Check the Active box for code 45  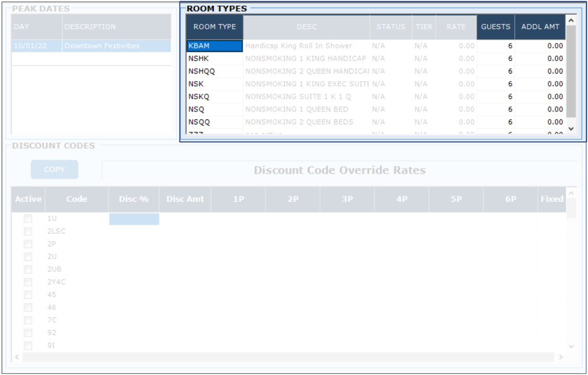click(x=28, y=295)
